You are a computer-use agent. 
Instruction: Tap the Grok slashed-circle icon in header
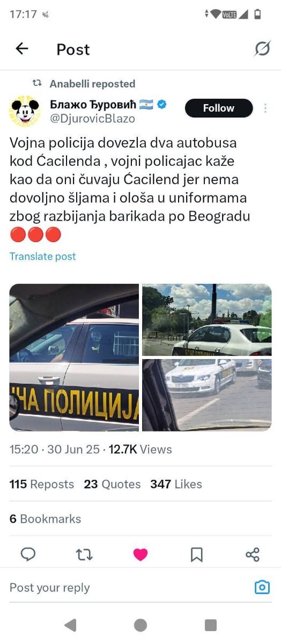[262, 49]
